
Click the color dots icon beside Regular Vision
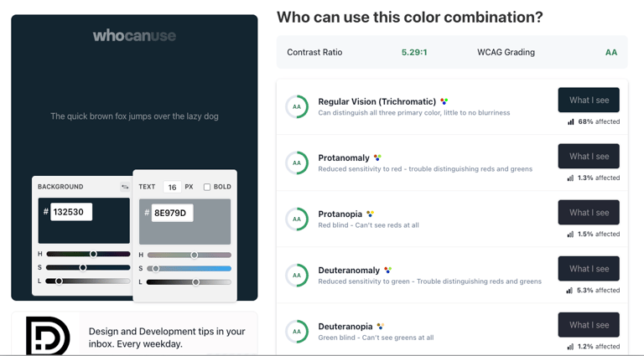coord(444,101)
